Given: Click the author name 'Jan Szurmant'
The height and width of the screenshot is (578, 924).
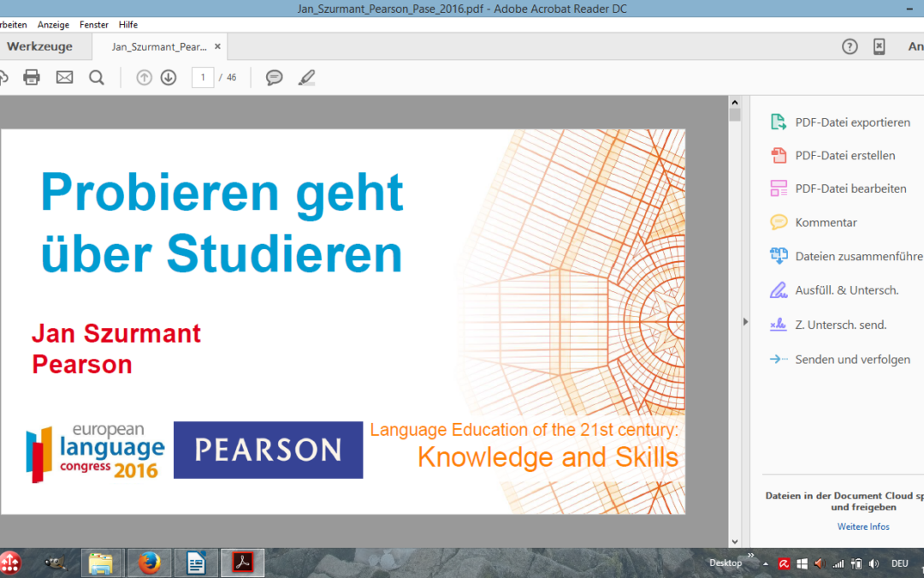Looking at the screenshot, I should point(116,333).
